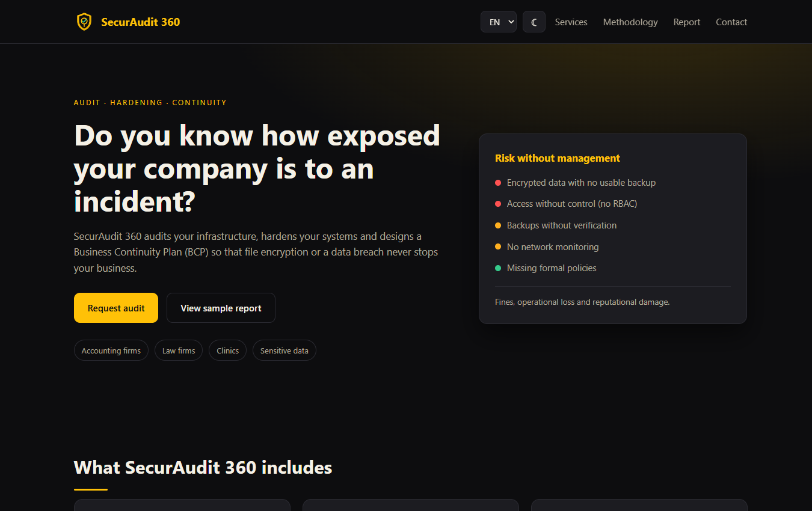Open the Methodology nav item
This screenshot has height=511, width=812.
click(630, 22)
